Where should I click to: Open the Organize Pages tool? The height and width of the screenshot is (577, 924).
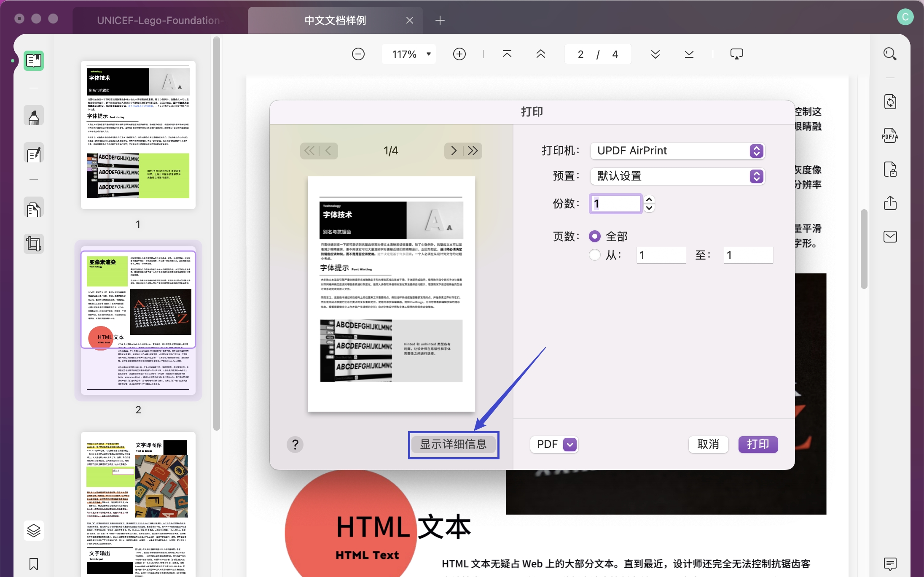(x=34, y=208)
